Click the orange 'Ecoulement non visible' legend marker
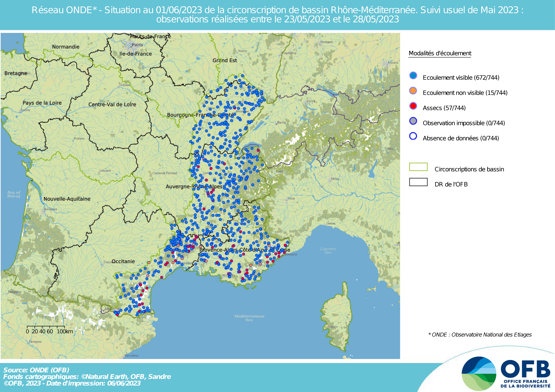The image size is (555, 392). (x=413, y=91)
